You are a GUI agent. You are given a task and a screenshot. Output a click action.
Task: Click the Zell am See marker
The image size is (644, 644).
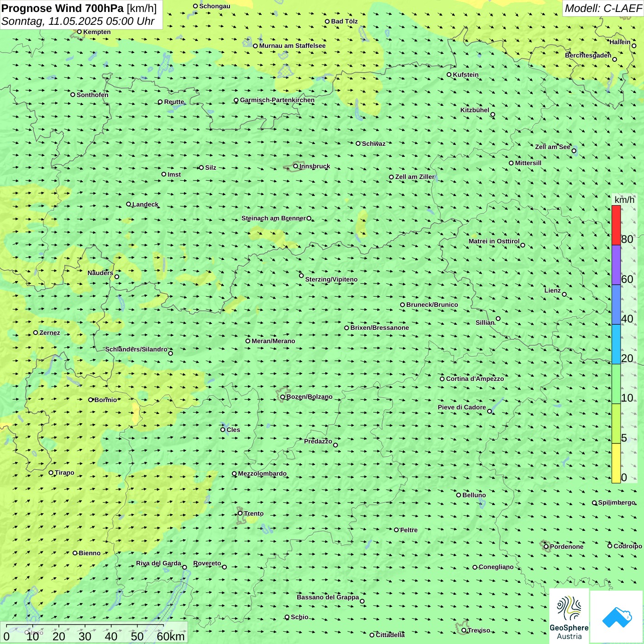[574, 150]
